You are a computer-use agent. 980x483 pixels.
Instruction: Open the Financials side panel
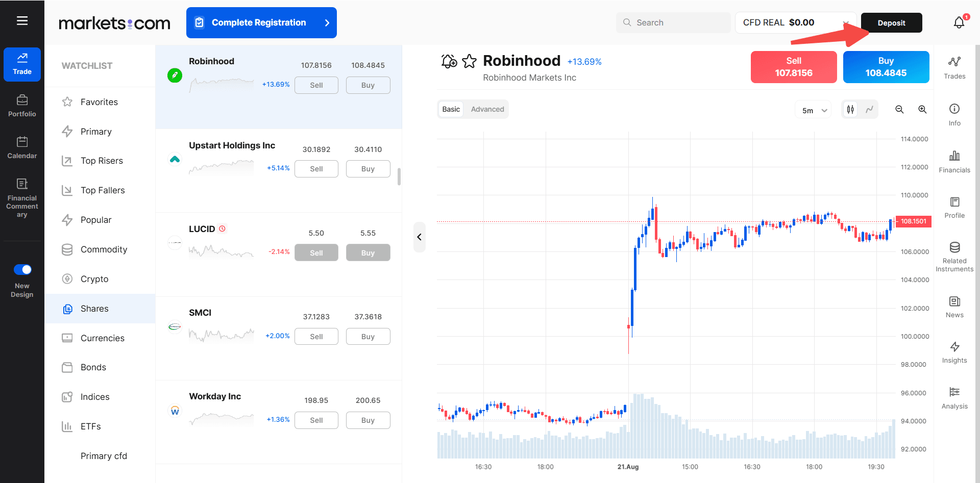pyautogui.click(x=954, y=162)
